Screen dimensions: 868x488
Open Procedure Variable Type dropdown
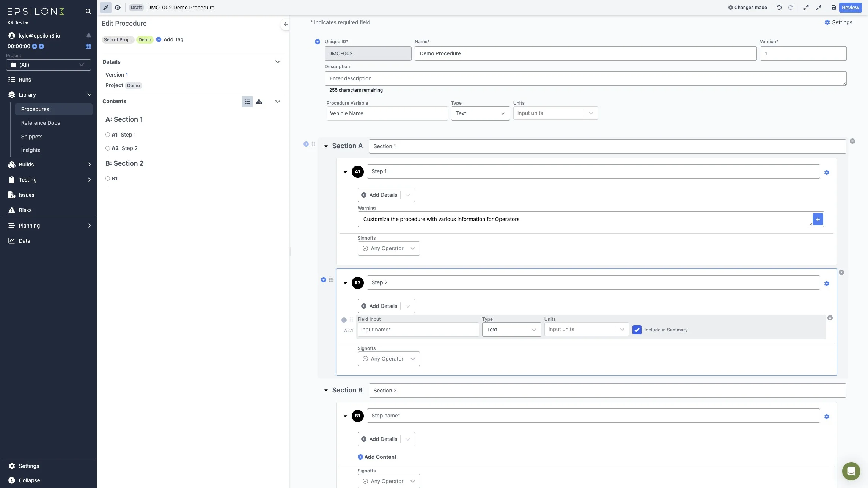click(480, 113)
